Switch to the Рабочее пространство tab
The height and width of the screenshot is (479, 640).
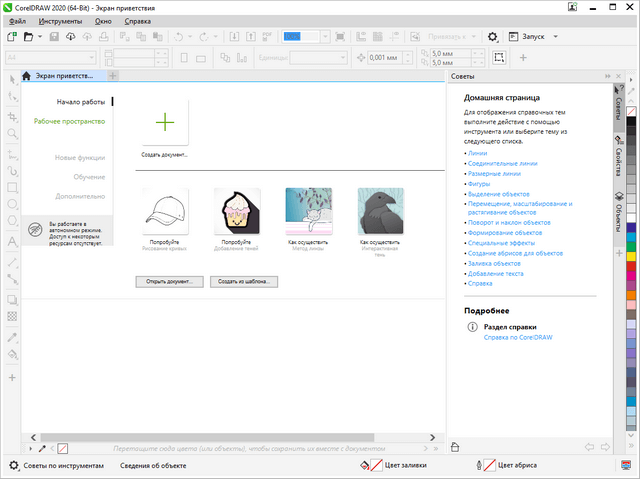(69, 121)
